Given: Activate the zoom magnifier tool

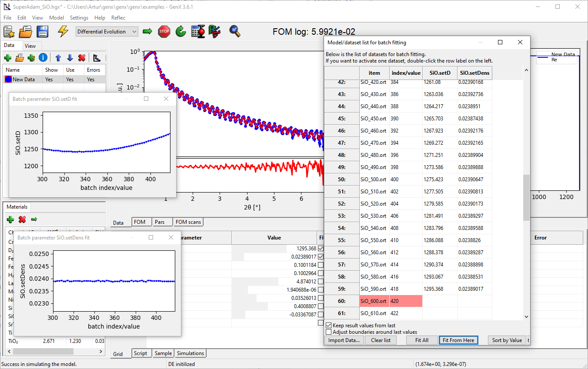Looking at the screenshot, I should click(x=235, y=31).
